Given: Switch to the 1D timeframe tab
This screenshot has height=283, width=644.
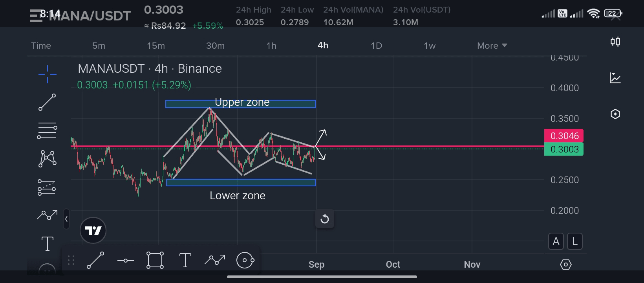Looking at the screenshot, I should point(376,46).
